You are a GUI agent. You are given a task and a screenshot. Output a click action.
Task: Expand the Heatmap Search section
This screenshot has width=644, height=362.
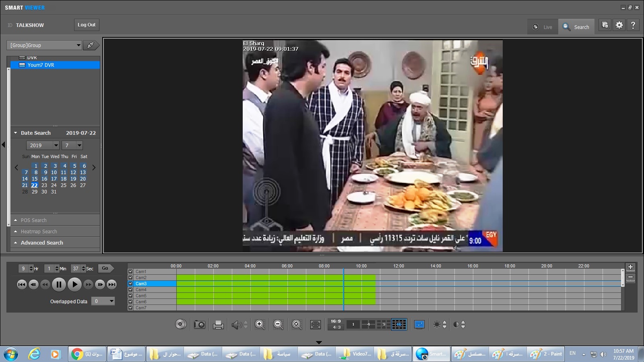coord(15,231)
